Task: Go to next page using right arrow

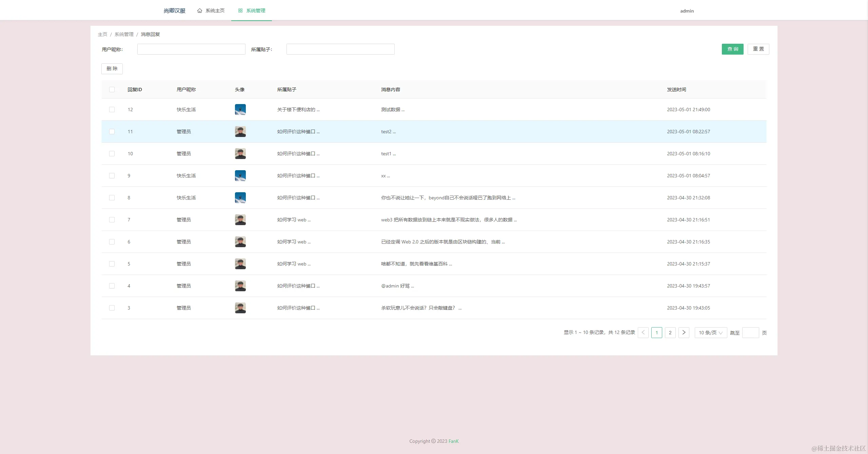Action: click(684, 333)
